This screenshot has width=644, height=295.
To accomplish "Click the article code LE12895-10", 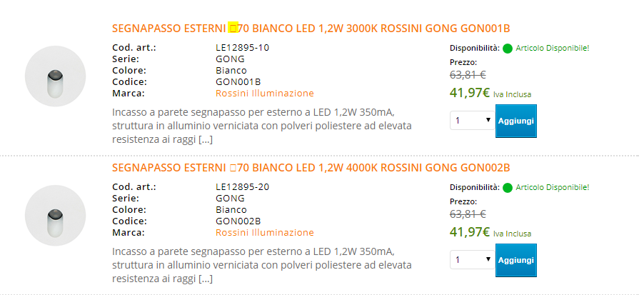I will pyautogui.click(x=242, y=48).
